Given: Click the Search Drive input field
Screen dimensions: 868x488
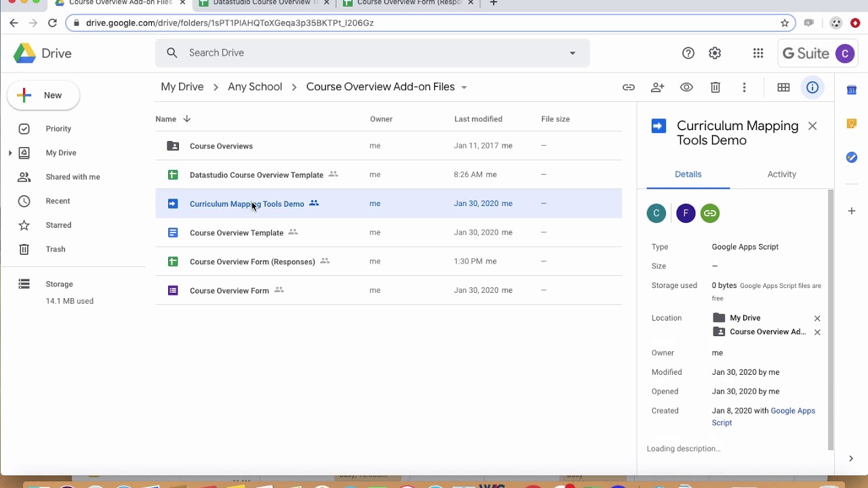Looking at the screenshot, I should tap(366, 53).
